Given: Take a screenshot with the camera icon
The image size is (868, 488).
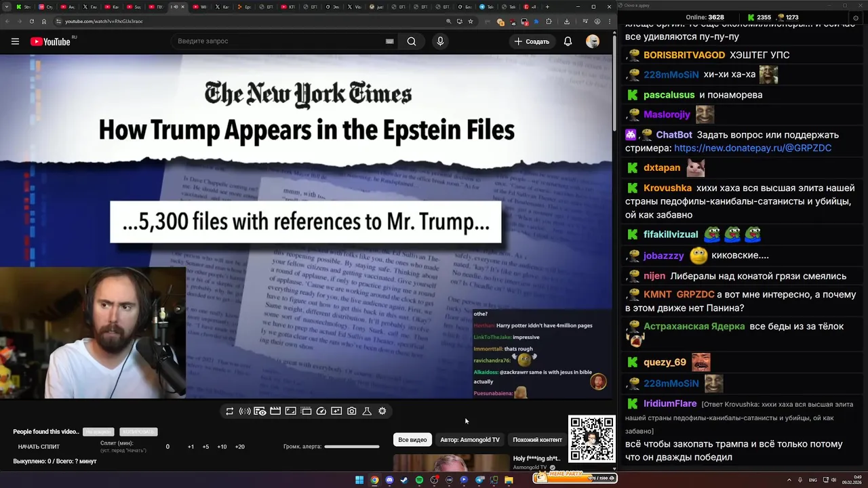Looking at the screenshot, I should click(x=351, y=411).
